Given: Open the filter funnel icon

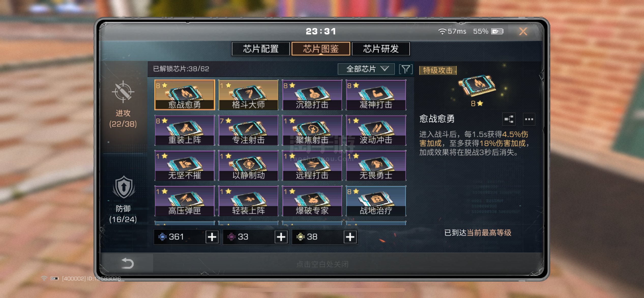Looking at the screenshot, I should [x=405, y=69].
